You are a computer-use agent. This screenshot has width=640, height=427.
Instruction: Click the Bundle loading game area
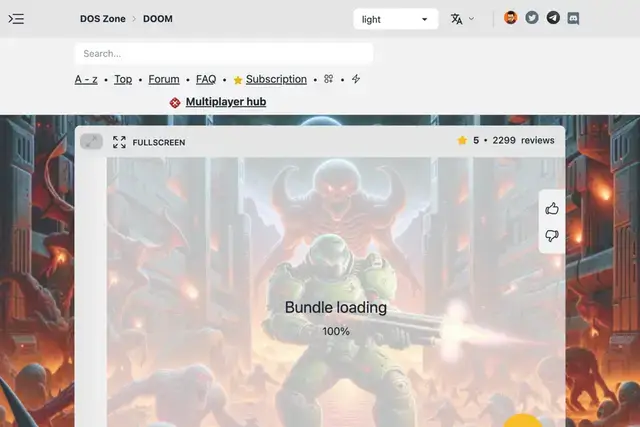(x=336, y=292)
